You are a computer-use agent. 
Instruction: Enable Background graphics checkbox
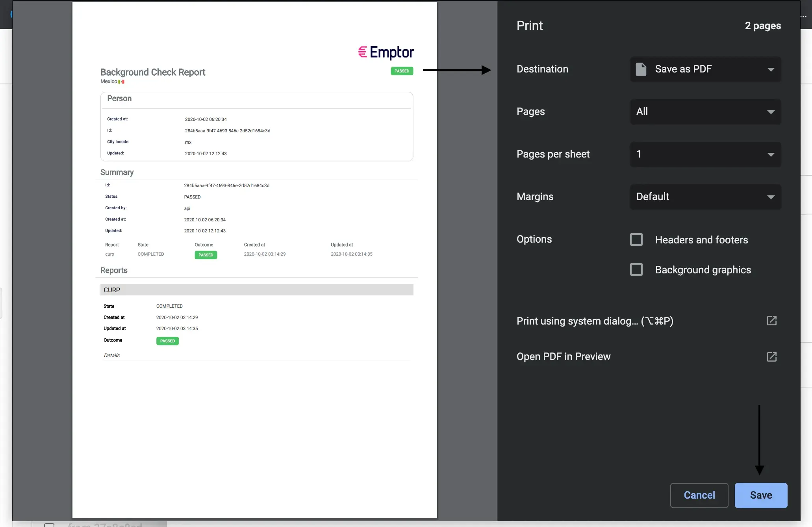click(636, 270)
